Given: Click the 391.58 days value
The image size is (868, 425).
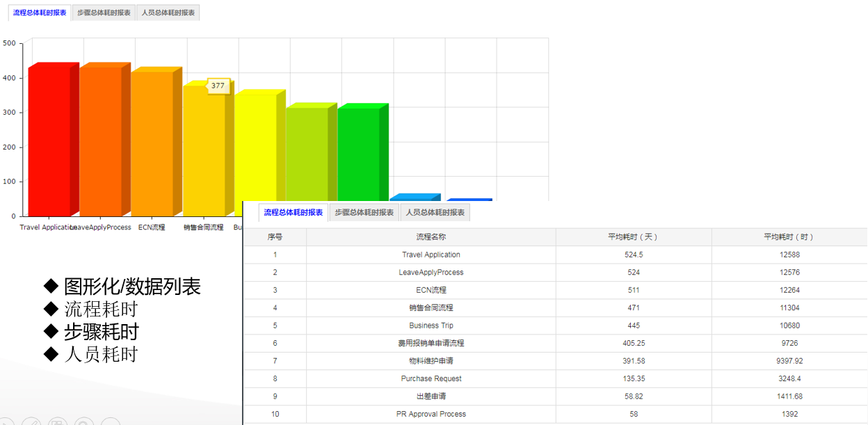Looking at the screenshot, I should [634, 361].
